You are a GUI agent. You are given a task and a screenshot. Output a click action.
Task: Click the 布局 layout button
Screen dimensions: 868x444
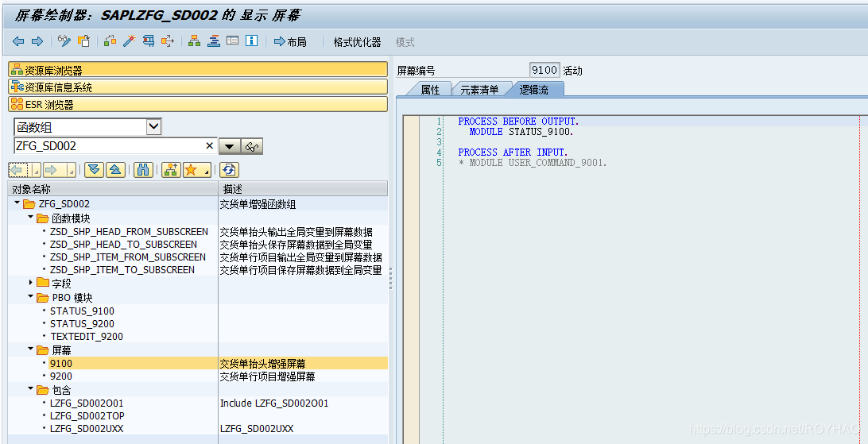[x=291, y=42]
